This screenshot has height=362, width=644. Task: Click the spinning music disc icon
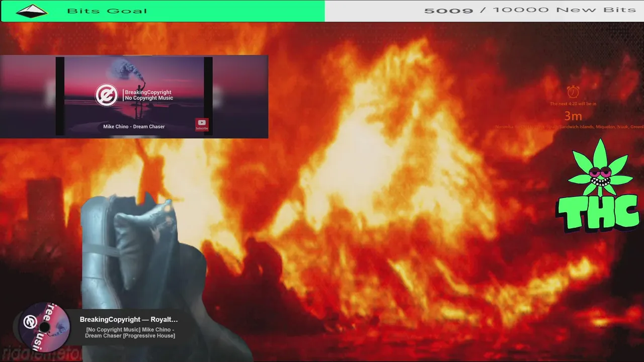click(44, 327)
